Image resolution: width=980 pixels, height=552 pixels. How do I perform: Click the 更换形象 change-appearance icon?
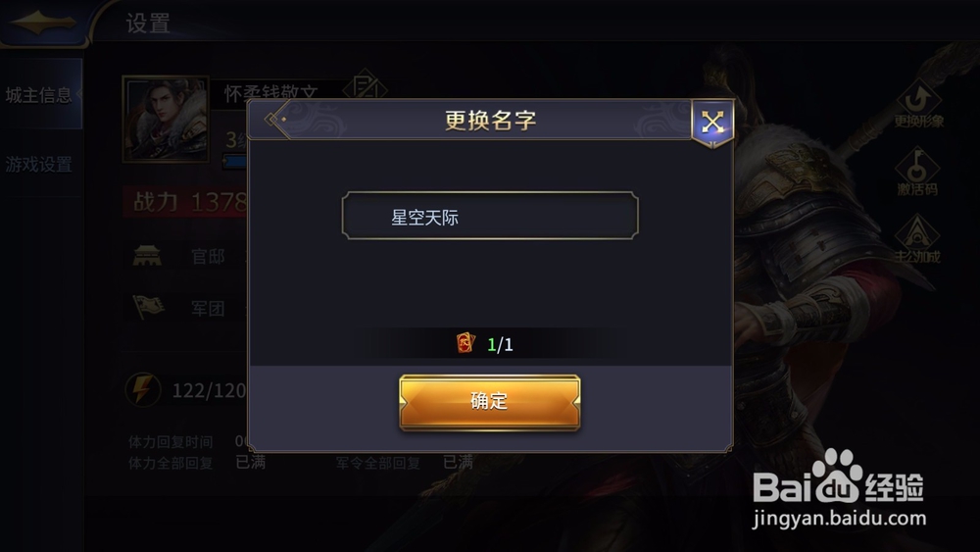coord(917,104)
